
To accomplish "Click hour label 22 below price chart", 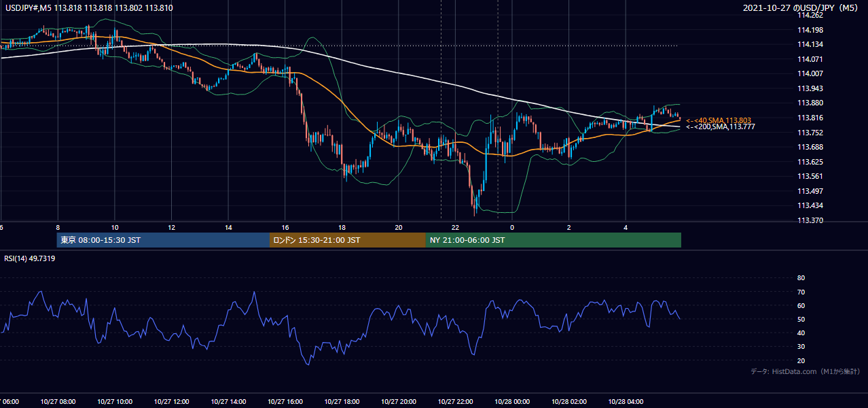I will (456, 228).
